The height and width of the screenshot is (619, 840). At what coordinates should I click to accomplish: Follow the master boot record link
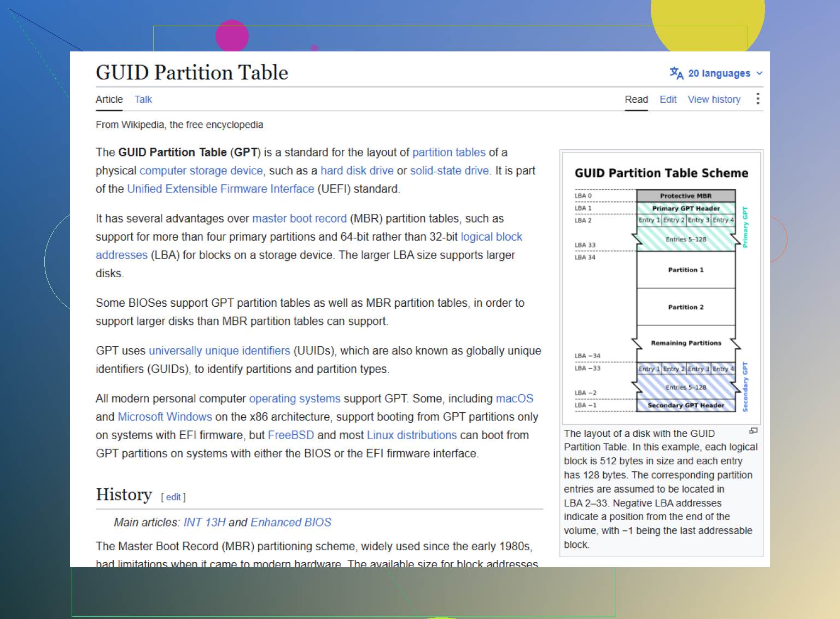[299, 219]
